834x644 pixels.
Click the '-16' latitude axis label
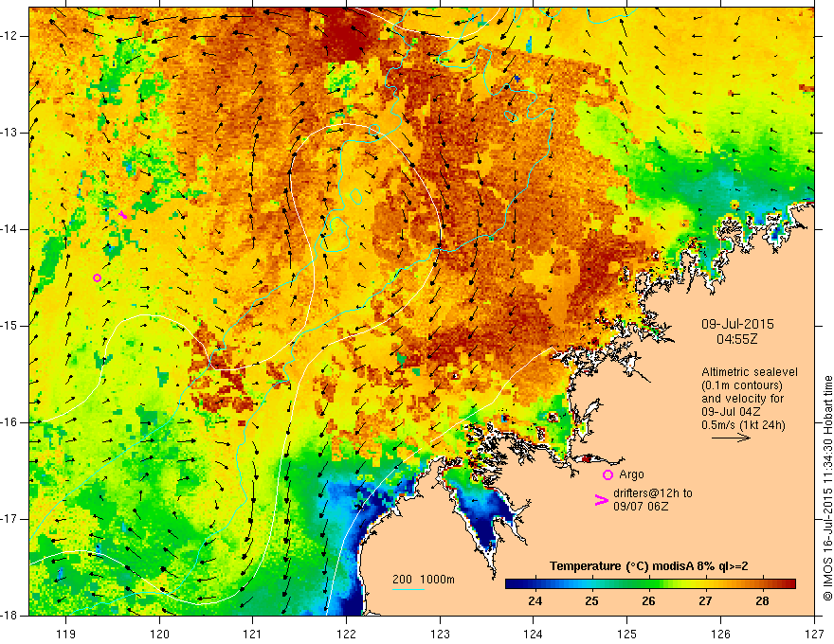[9, 422]
